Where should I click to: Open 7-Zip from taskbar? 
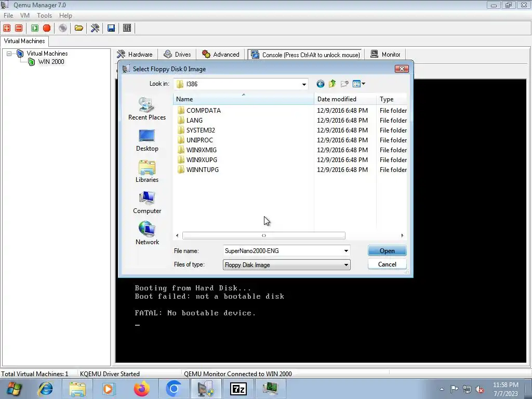pos(238,389)
